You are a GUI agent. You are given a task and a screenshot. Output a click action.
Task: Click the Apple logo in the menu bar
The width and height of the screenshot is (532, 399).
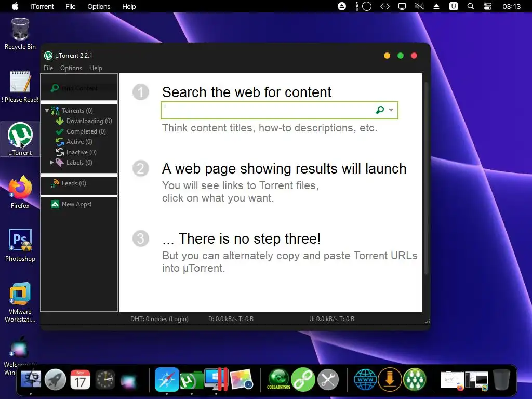point(15,6)
